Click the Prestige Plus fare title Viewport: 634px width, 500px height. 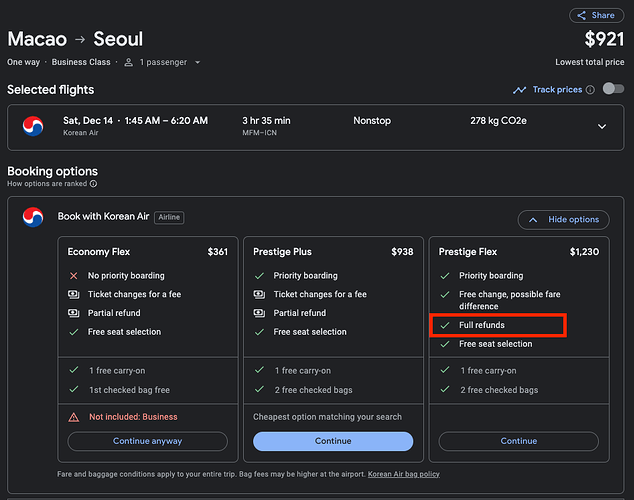(x=282, y=252)
